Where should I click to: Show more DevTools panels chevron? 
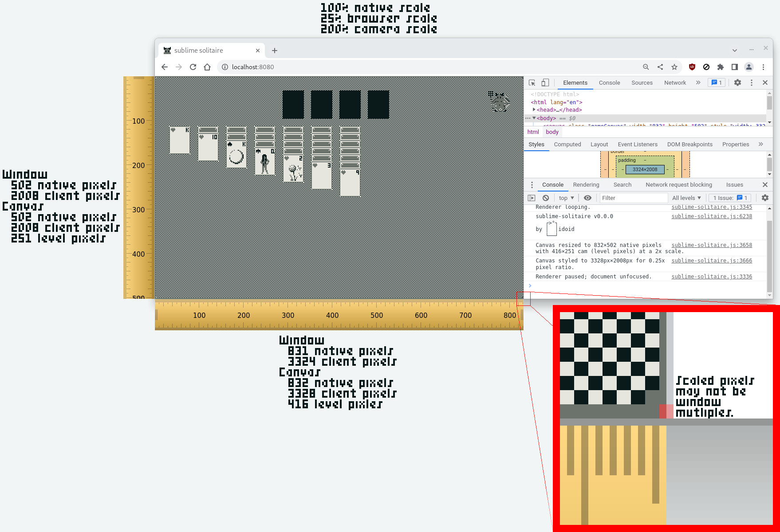pyautogui.click(x=698, y=82)
